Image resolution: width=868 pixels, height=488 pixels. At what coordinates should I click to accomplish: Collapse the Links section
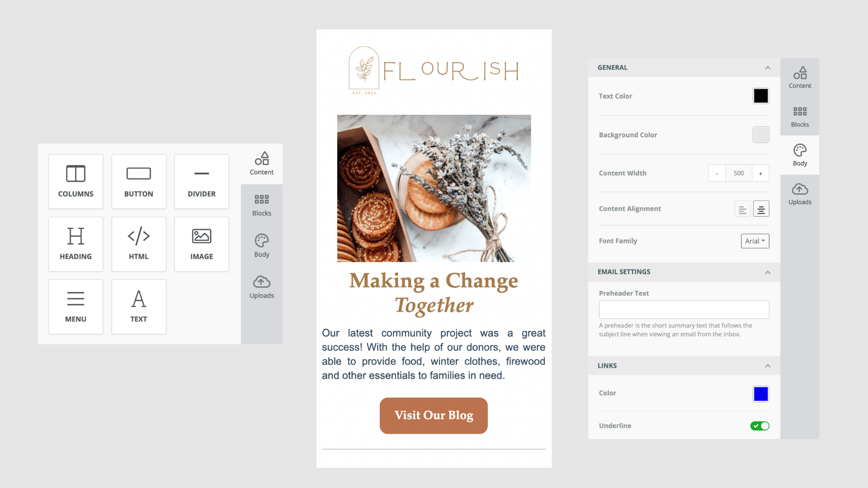tap(768, 365)
